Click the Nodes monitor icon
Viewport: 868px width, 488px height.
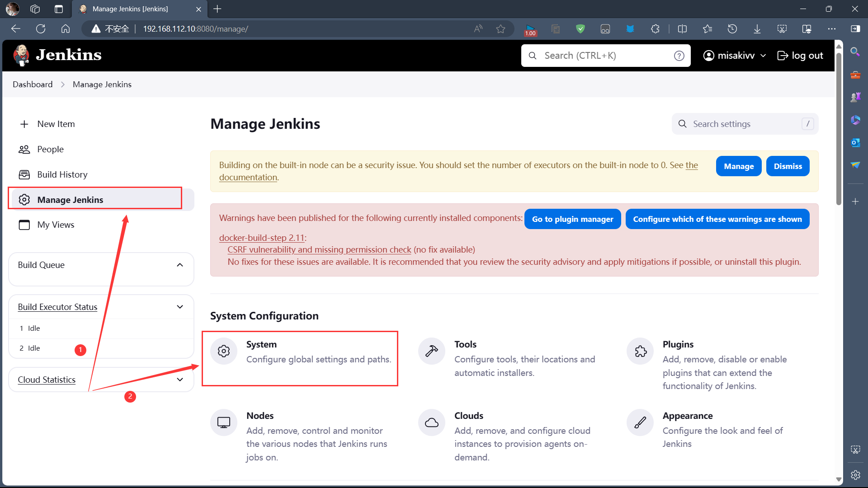pos(223,422)
